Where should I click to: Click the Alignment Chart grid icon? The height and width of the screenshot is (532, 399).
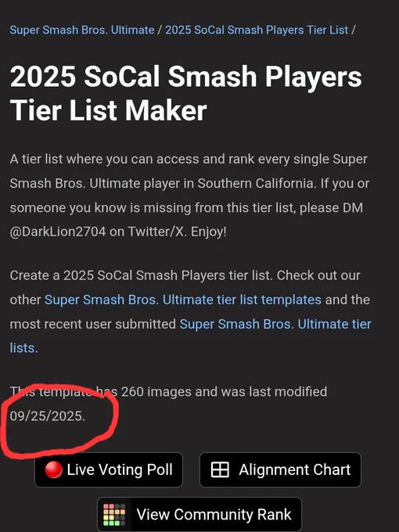tap(220, 470)
